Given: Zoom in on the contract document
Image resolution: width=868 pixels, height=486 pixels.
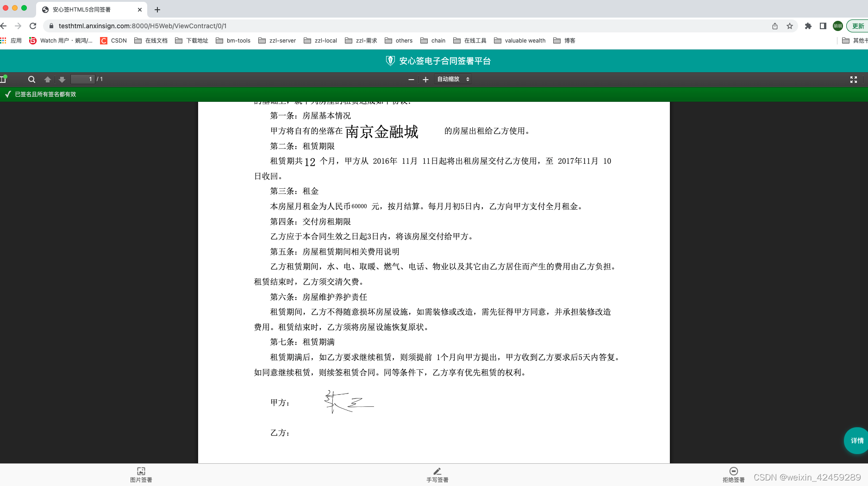Looking at the screenshot, I should 425,79.
